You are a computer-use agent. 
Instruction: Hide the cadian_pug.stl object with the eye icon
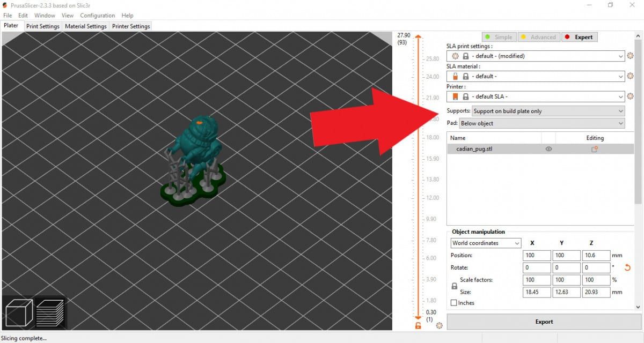coord(548,148)
